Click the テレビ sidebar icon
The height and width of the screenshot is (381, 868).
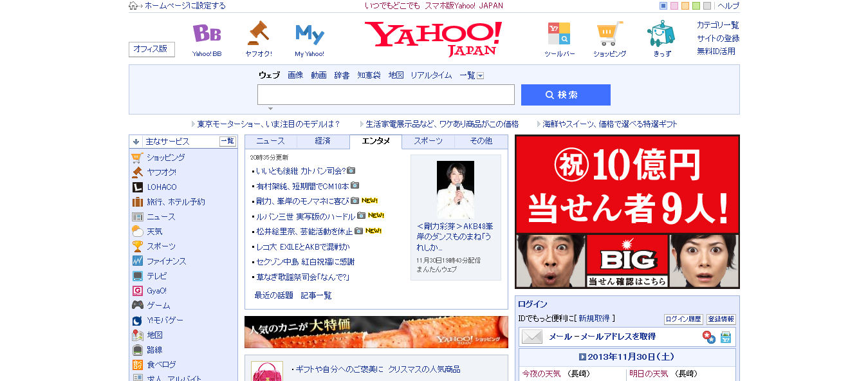tap(137, 276)
